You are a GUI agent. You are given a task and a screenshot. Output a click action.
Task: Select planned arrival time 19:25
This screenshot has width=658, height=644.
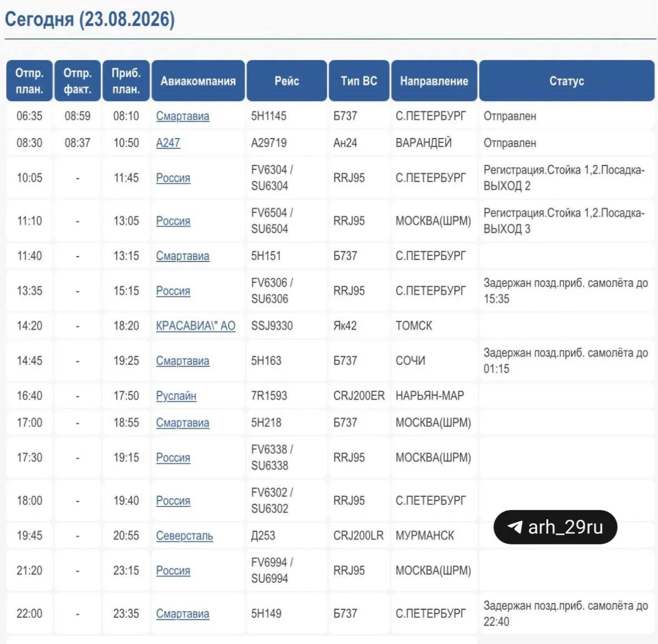pos(126,361)
